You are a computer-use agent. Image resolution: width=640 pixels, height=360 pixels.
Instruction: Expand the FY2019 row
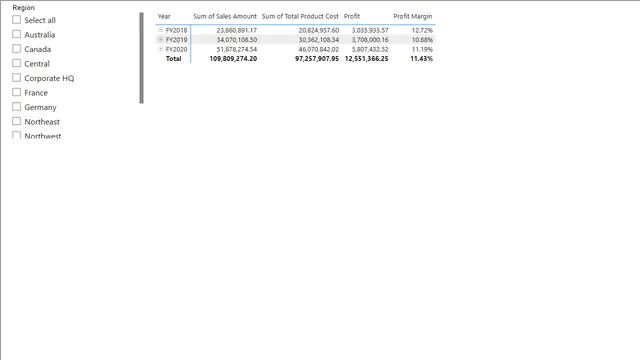(161, 39)
